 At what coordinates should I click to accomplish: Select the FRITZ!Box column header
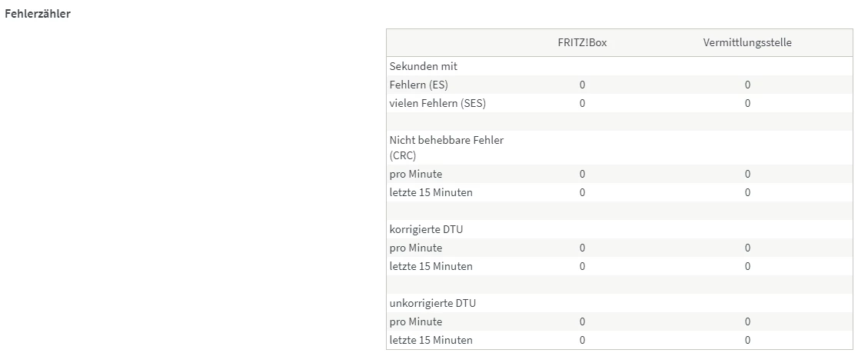tap(582, 42)
